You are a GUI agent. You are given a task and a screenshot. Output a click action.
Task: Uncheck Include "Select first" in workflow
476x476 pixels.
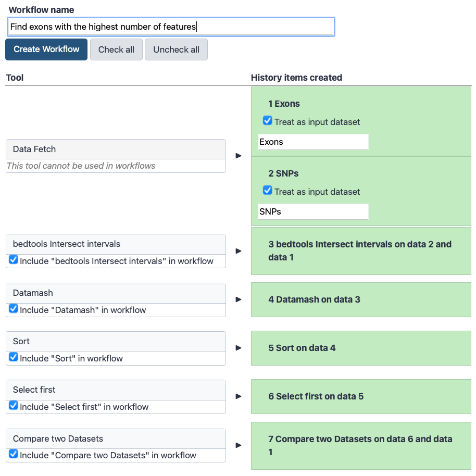[14, 405]
